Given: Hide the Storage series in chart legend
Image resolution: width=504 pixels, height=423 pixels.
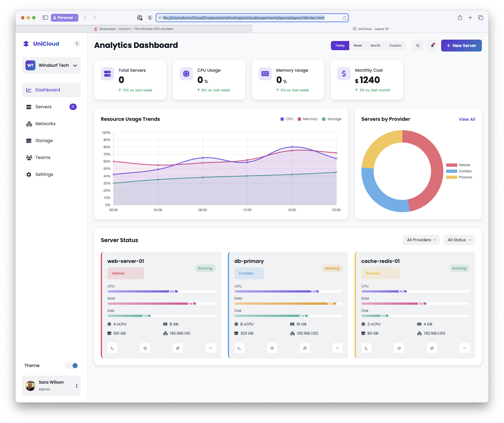Looking at the screenshot, I should tap(332, 119).
